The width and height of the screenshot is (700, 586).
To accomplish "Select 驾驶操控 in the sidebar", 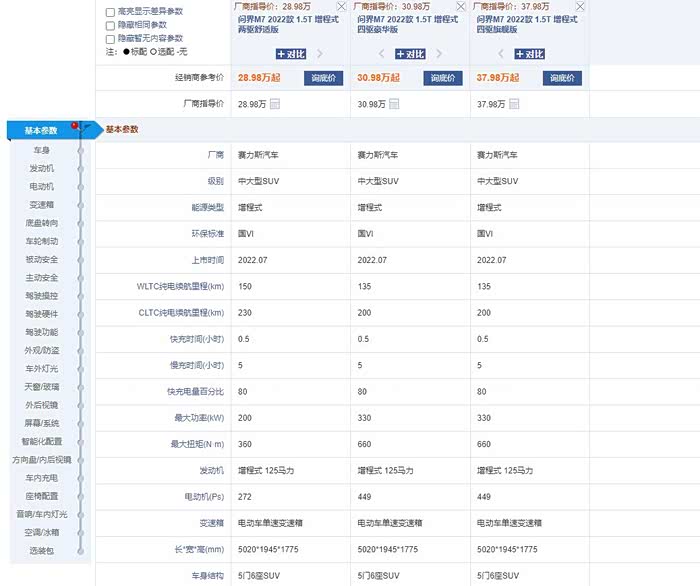I will (42, 296).
